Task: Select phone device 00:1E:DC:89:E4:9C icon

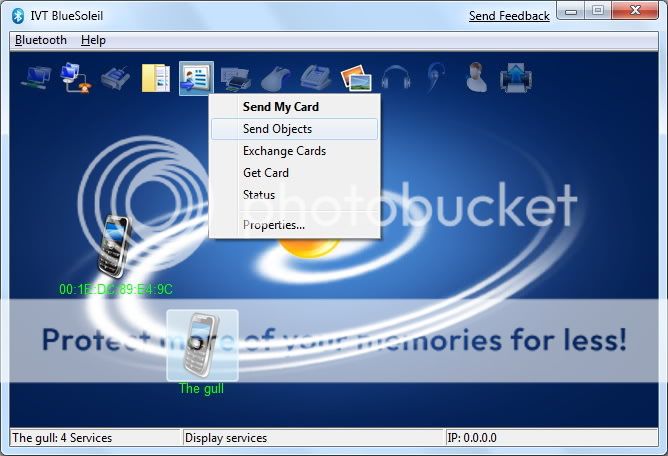Action: pos(113,246)
